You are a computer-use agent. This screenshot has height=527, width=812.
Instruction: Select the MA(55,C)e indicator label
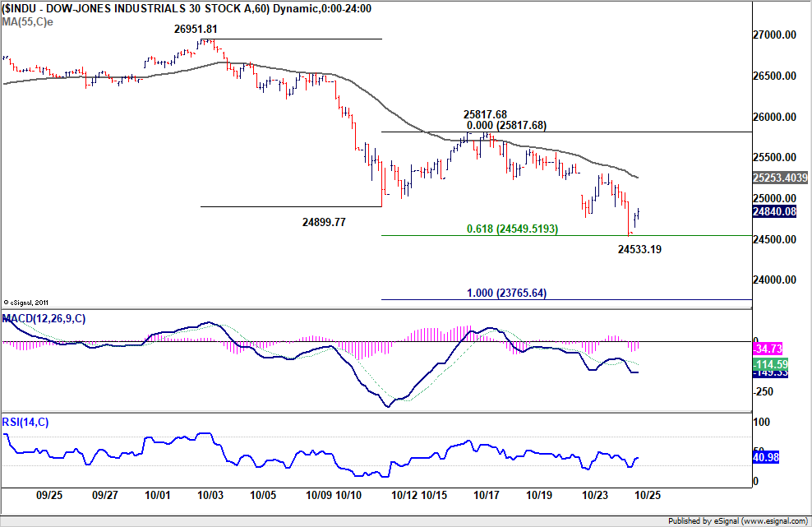[x=27, y=22]
